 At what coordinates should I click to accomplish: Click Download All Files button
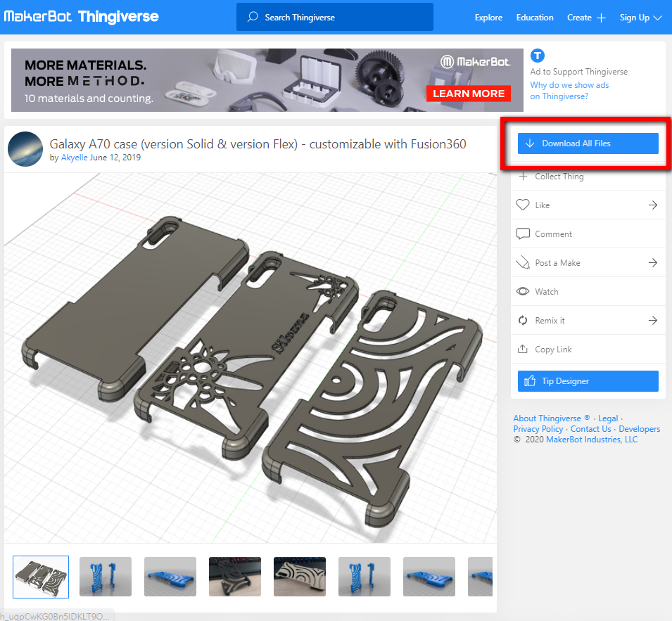(588, 143)
